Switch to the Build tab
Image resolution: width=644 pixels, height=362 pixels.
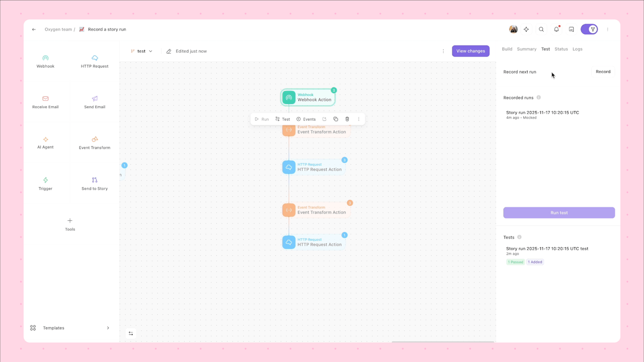[507, 49]
